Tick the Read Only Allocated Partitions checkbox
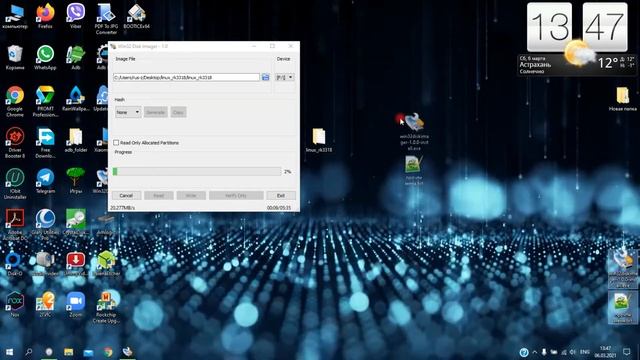 pos(116,142)
